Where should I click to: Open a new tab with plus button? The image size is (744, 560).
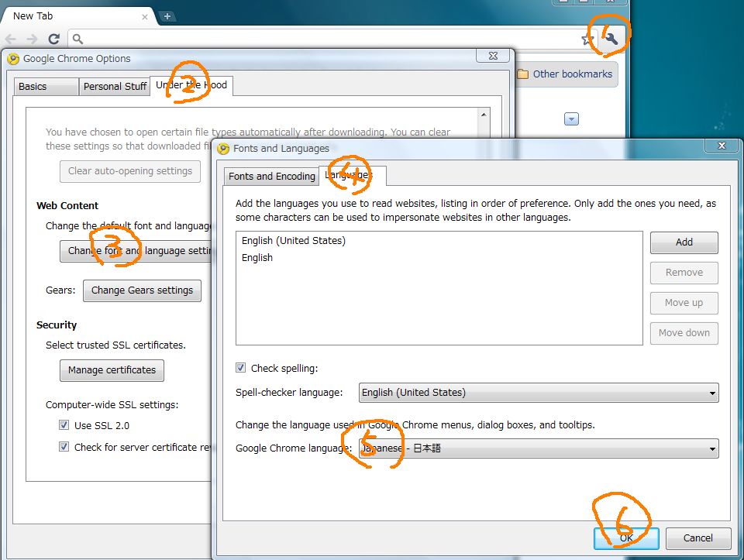tap(167, 16)
